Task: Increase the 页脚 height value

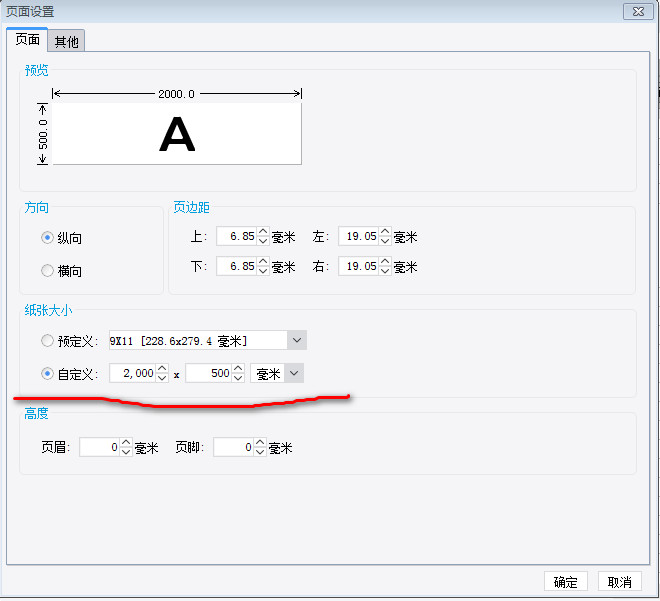Action: coord(260,442)
